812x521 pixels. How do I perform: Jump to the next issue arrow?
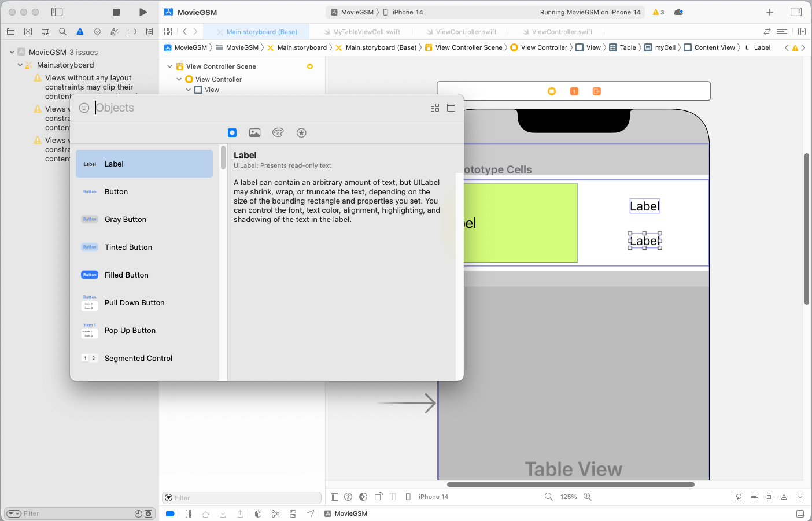point(803,47)
